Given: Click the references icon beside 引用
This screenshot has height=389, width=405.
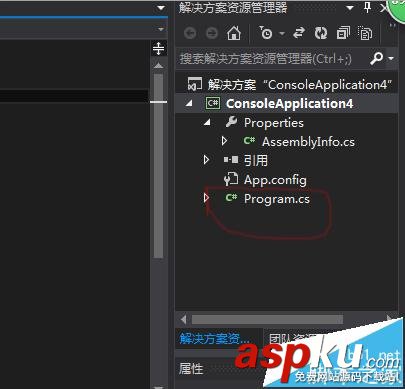Looking at the screenshot, I should click(x=231, y=160).
